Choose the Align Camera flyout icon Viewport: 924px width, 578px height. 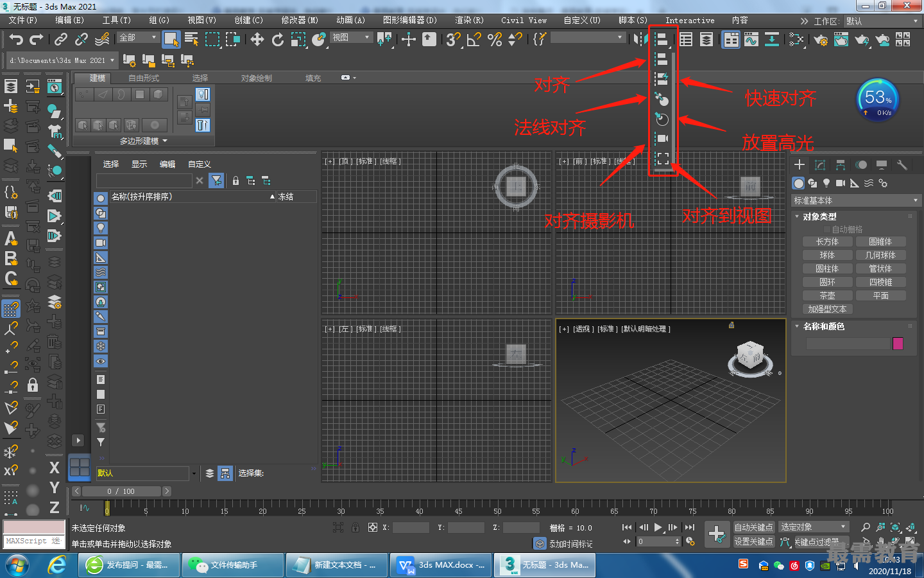point(662,139)
